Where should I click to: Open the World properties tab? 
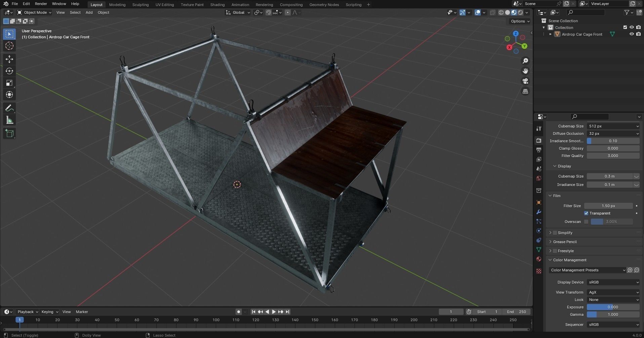pos(539,178)
